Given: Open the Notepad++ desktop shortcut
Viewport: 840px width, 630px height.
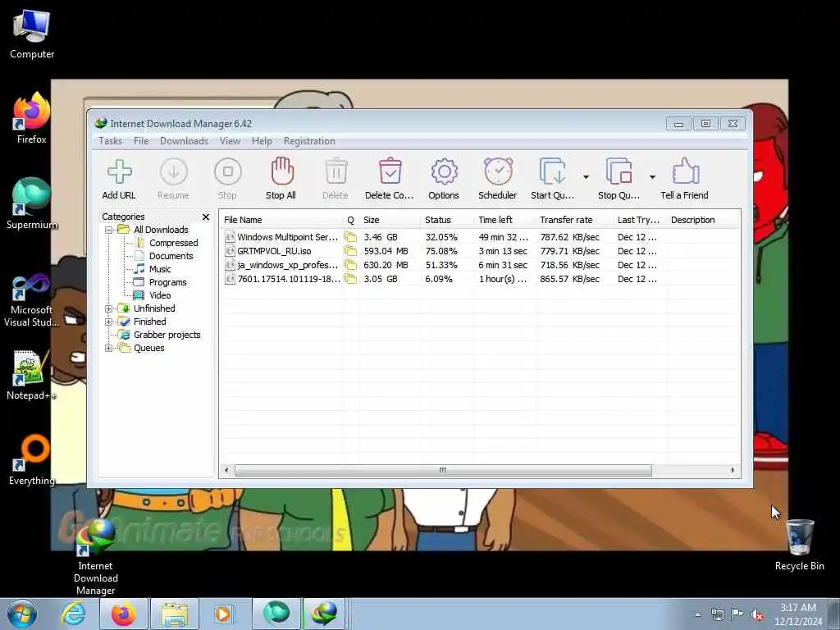Looking at the screenshot, I should click(x=30, y=375).
